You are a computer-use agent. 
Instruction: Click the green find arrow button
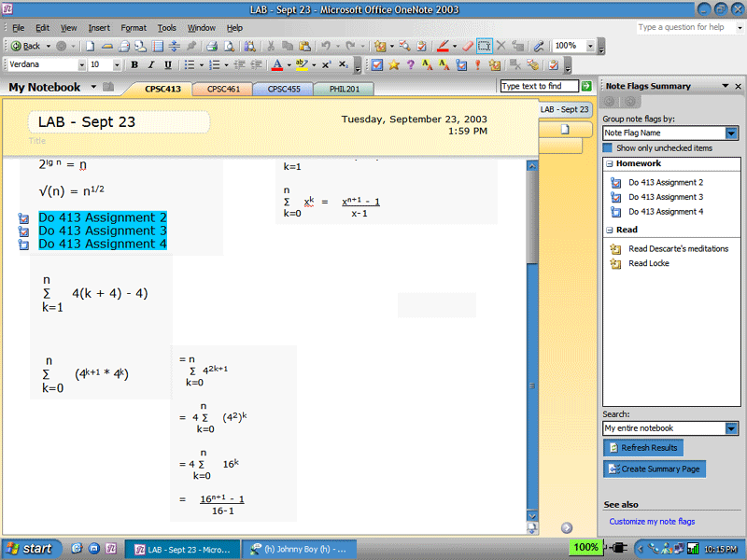586,86
